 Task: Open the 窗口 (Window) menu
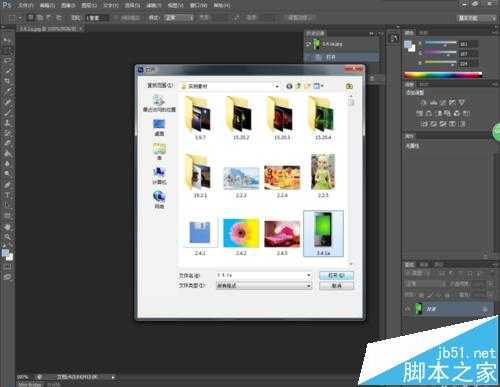pos(198,5)
